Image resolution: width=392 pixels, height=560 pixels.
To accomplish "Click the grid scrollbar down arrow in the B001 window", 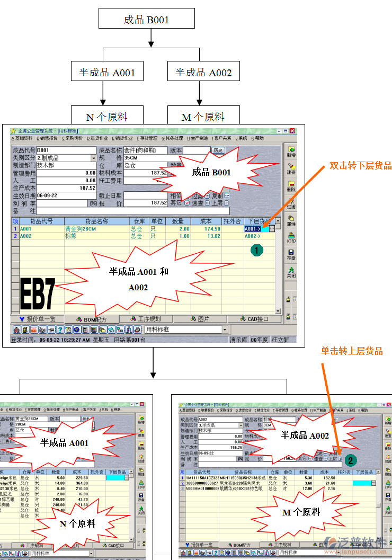I will click(x=278, y=311).
